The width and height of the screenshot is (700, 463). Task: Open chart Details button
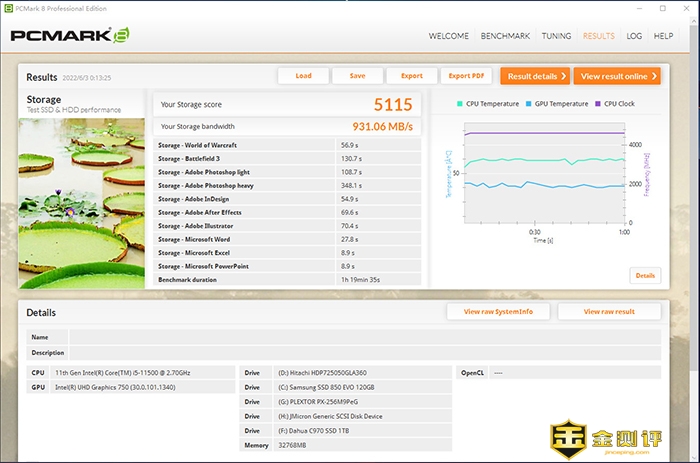tap(645, 275)
